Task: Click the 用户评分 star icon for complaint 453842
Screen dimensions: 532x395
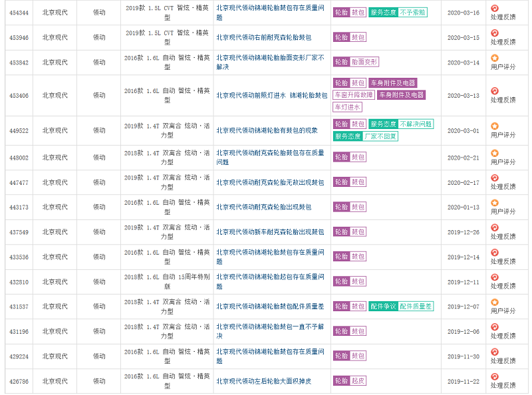Action: [494, 59]
